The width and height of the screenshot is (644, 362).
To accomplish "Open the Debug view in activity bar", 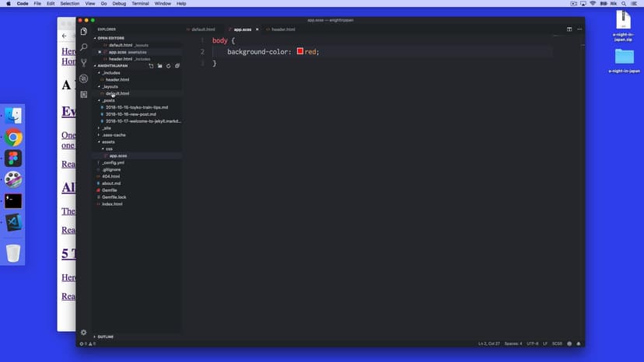I will coord(84,78).
